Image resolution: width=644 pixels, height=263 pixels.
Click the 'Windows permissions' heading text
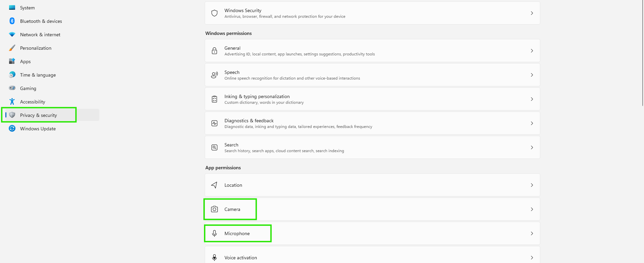click(229, 33)
